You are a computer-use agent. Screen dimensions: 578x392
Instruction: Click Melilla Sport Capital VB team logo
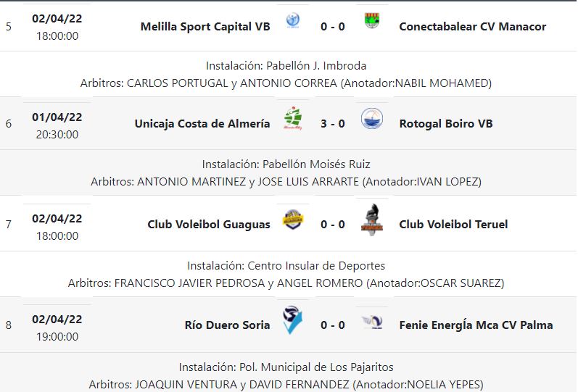[x=293, y=20]
